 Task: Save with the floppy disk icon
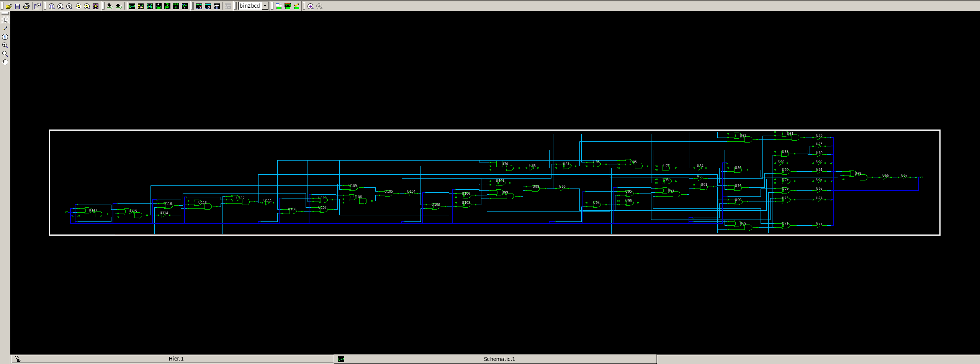coord(18,6)
